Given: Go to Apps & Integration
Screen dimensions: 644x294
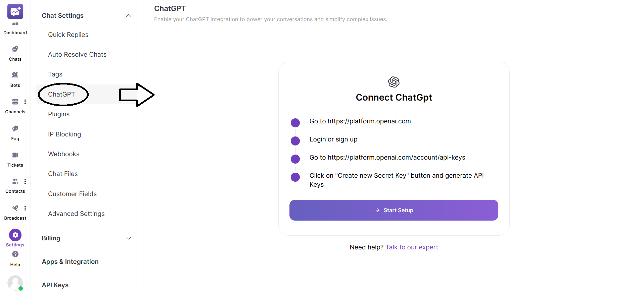Looking at the screenshot, I should pyautogui.click(x=70, y=261).
